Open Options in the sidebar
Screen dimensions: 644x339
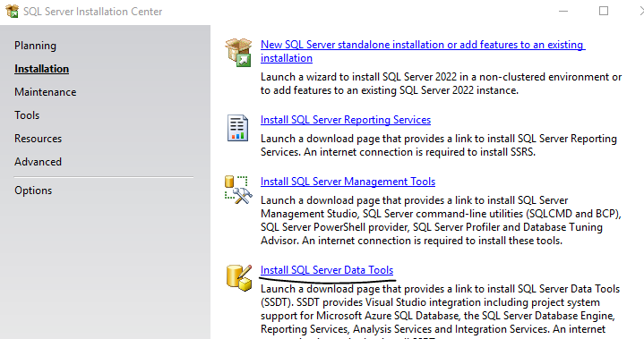point(33,191)
